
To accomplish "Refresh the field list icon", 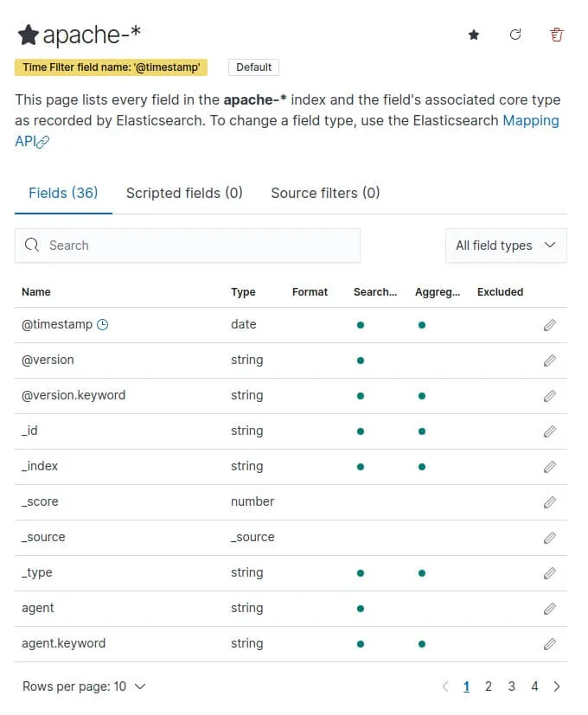I will [515, 35].
